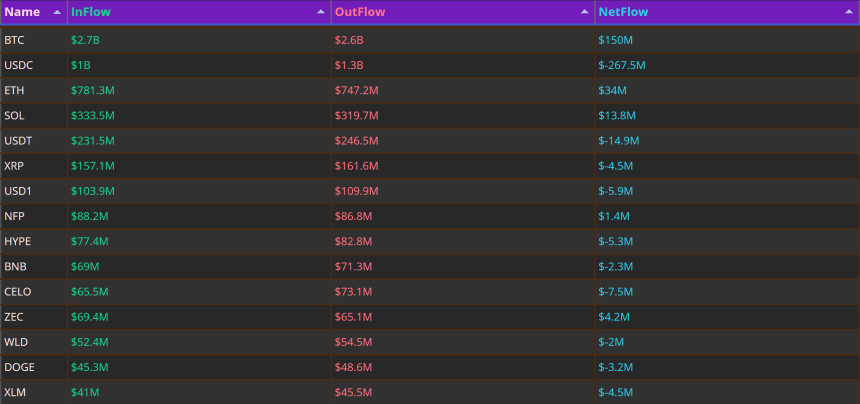The height and width of the screenshot is (404, 860).
Task: Select the OutFlow column header label
Action: pyautogui.click(x=360, y=12)
